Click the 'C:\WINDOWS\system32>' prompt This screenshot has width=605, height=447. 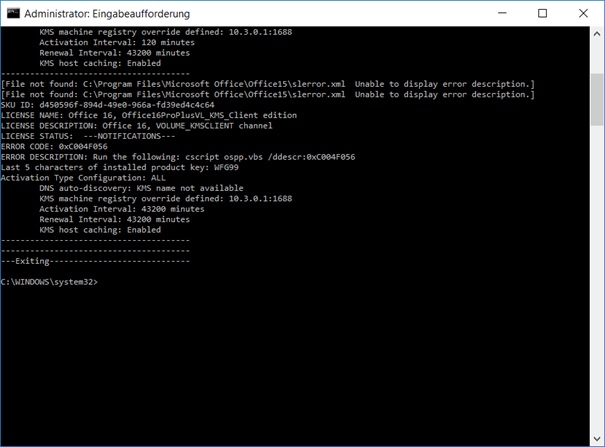tap(49, 282)
